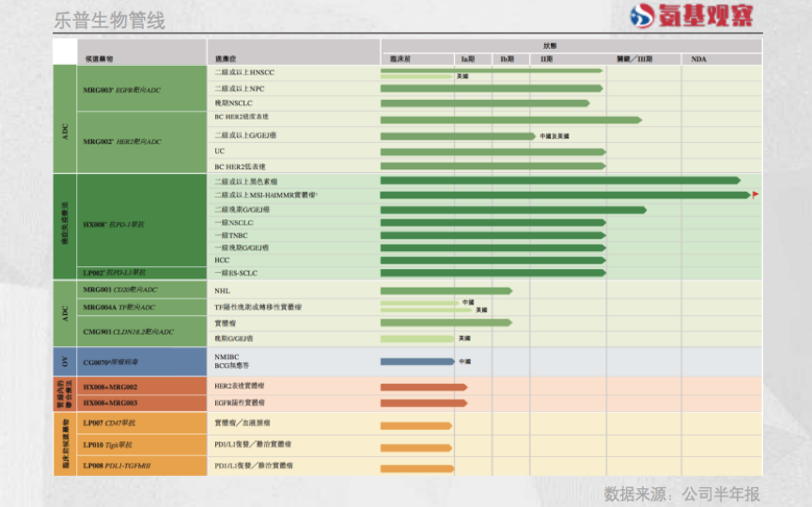
Task: Click the 實體瘤／血液腫瘤 indication
Action: pos(242,423)
